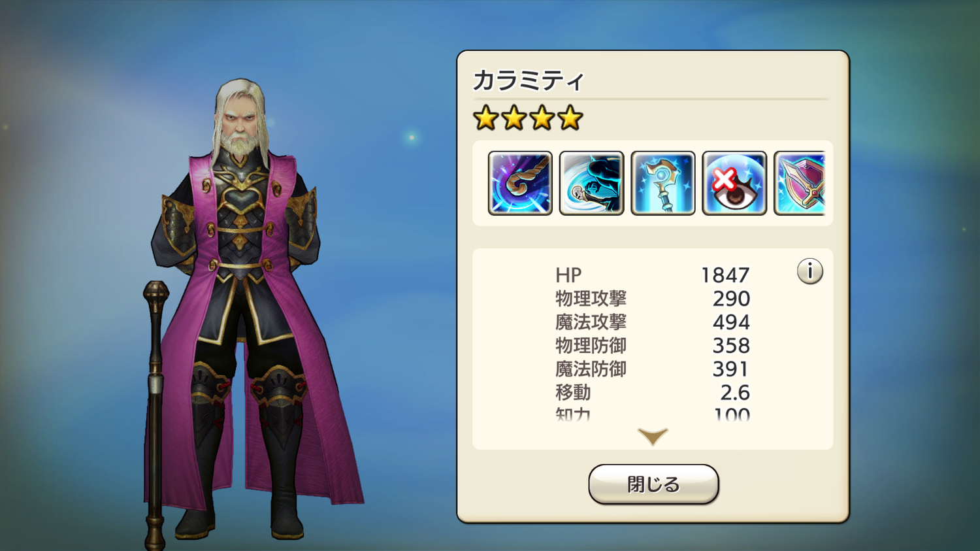Expand the stats list with down arrow

coord(653,437)
